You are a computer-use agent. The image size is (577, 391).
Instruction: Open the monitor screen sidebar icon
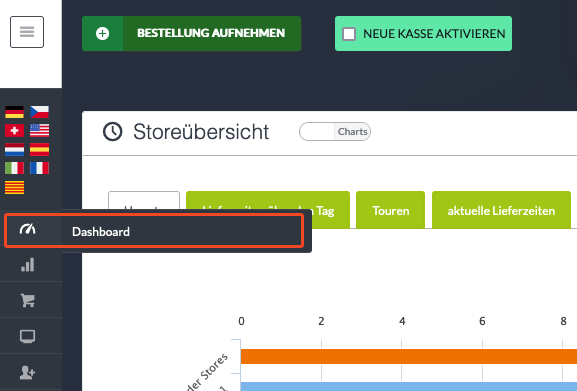click(x=28, y=336)
